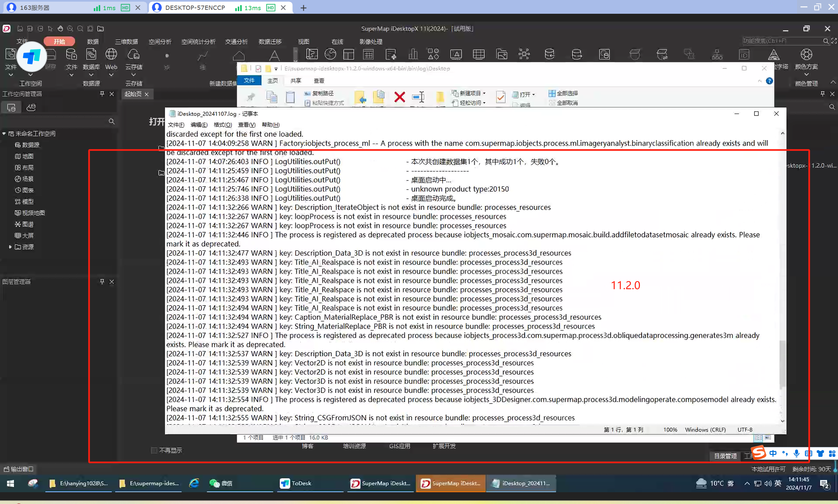Open the 输出窗口 panel button

pyautogui.click(x=19, y=469)
